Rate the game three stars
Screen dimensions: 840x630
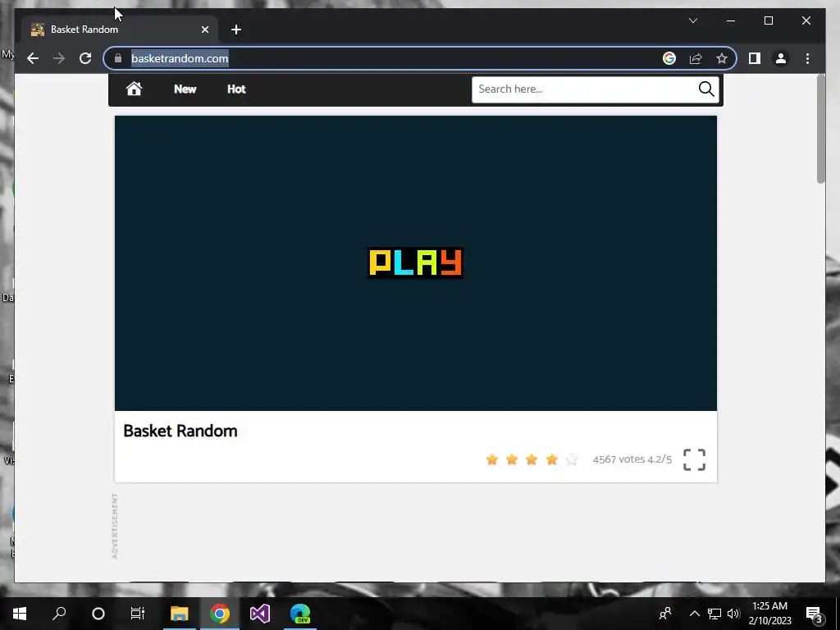(x=532, y=459)
